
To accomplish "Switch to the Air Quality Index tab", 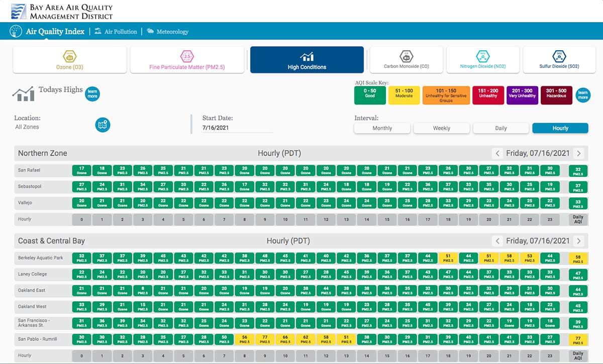I will point(55,31).
